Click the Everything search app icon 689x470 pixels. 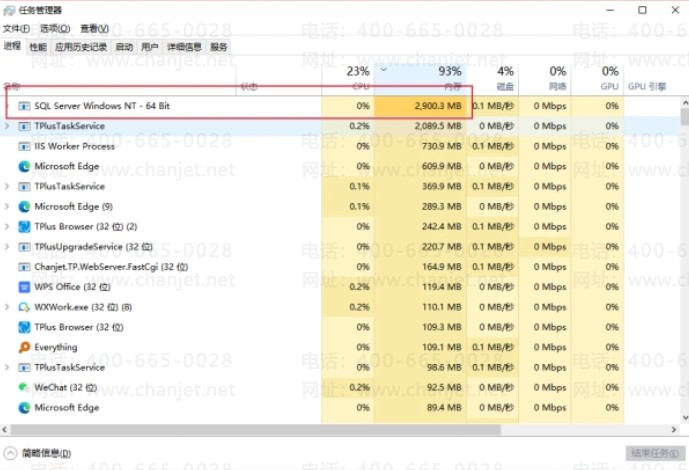point(24,347)
